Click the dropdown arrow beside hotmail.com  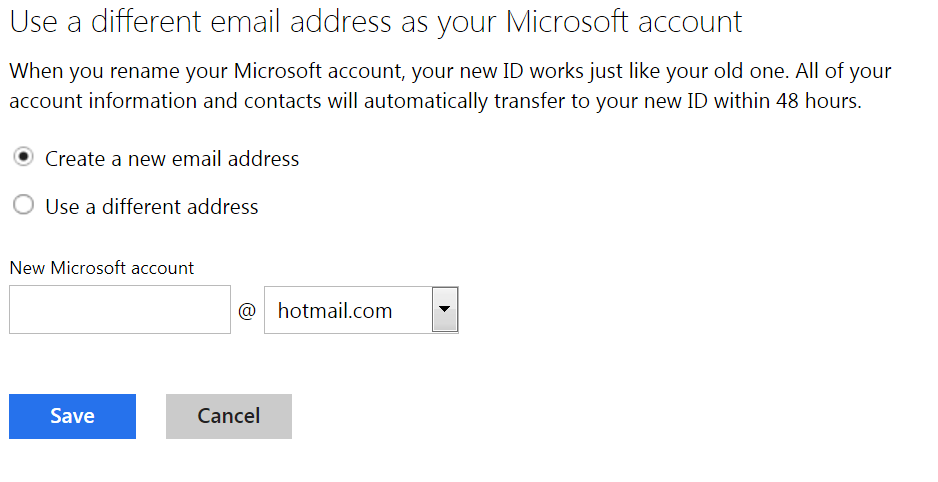tap(444, 310)
